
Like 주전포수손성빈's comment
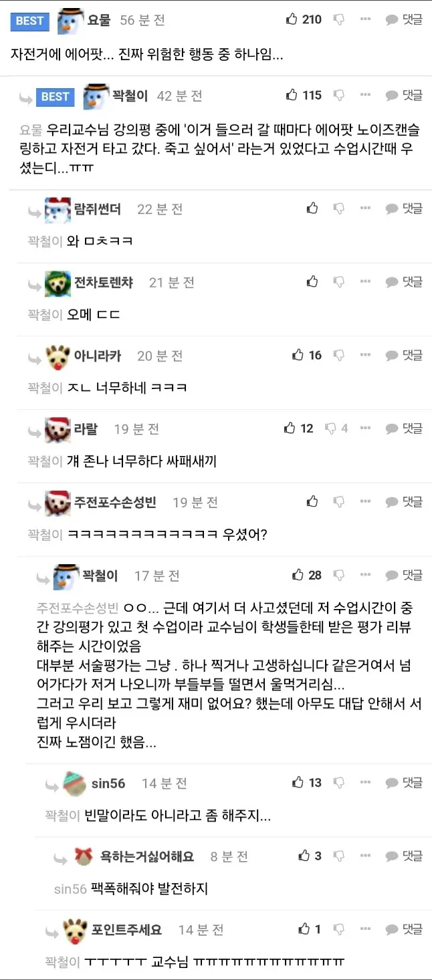point(312,501)
